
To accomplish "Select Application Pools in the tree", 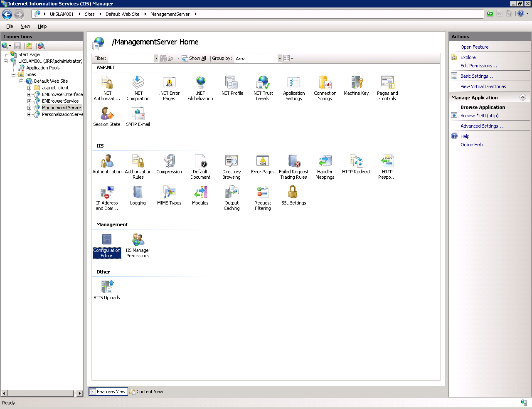I will pos(43,68).
